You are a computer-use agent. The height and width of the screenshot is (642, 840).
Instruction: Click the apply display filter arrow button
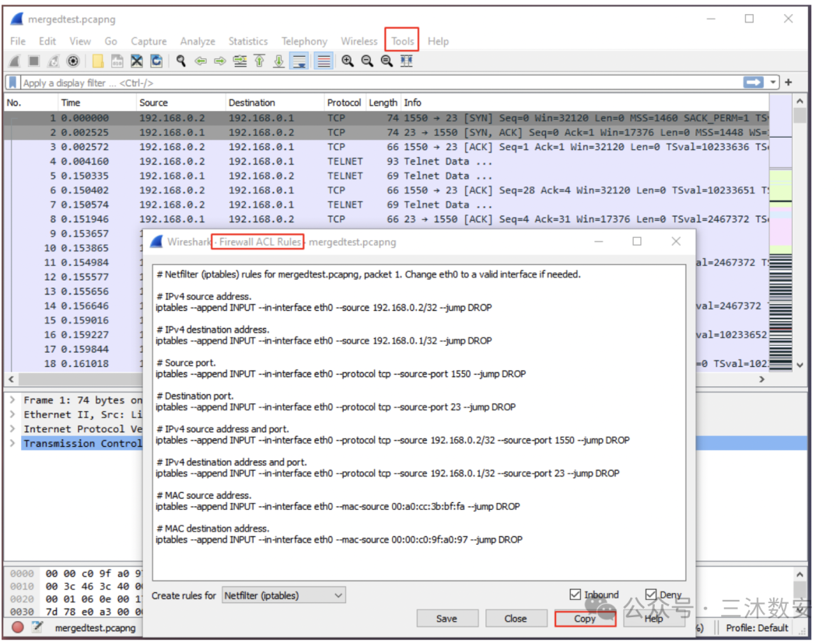point(753,82)
